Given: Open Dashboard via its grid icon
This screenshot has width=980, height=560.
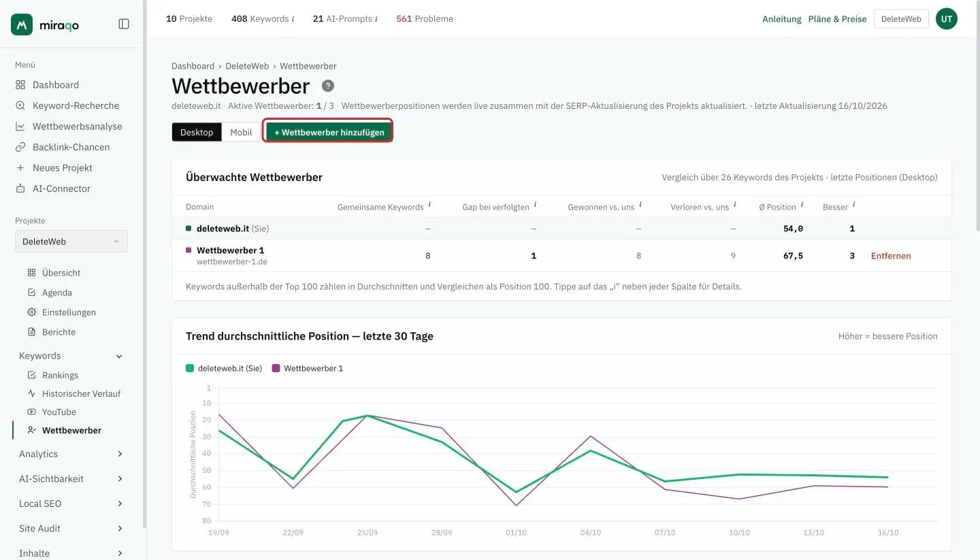Looking at the screenshot, I should pyautogui.click(x=20, y=85).
